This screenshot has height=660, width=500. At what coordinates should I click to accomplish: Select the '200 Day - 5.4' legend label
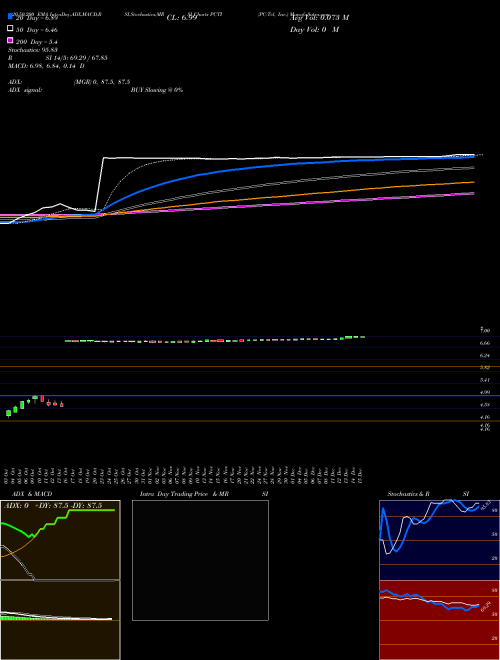coord(37,42)
